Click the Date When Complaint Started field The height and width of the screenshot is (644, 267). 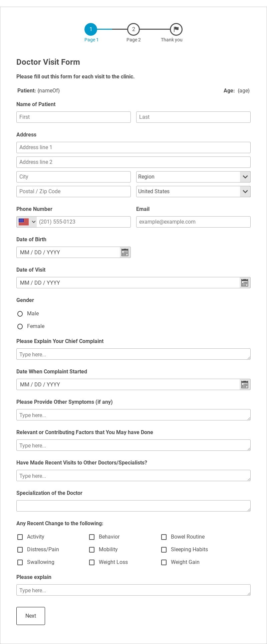click(x=128, y=384)
